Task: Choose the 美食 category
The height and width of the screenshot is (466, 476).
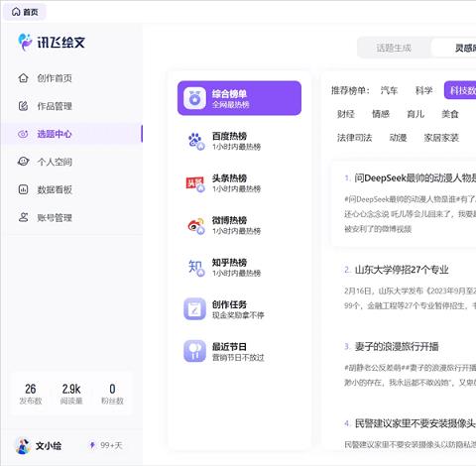Action: click(450, 114)
